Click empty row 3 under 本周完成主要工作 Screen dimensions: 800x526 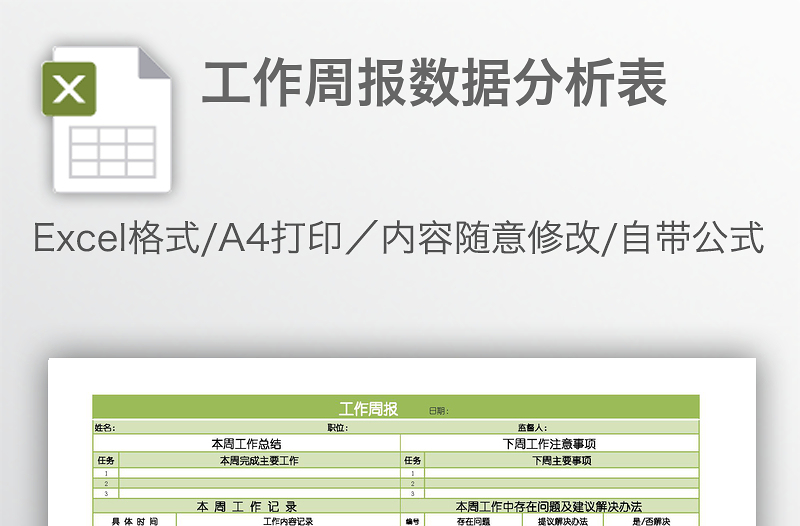coord(259,493)
